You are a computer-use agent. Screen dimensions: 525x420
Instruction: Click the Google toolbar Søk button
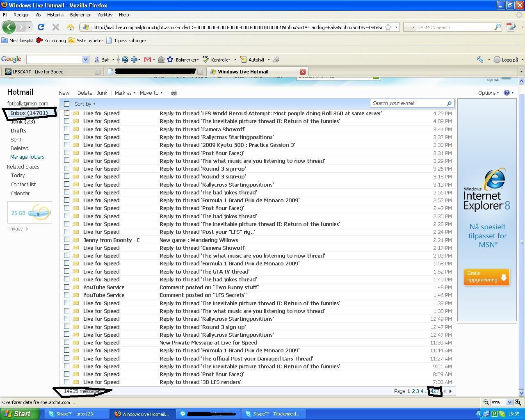coord(103,59)
